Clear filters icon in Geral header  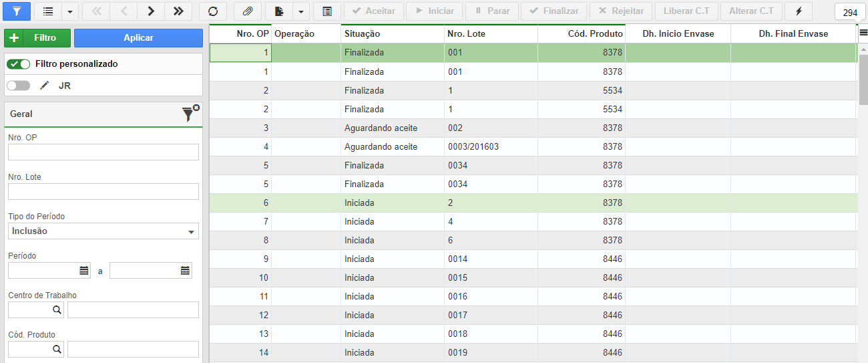point(190,114)
